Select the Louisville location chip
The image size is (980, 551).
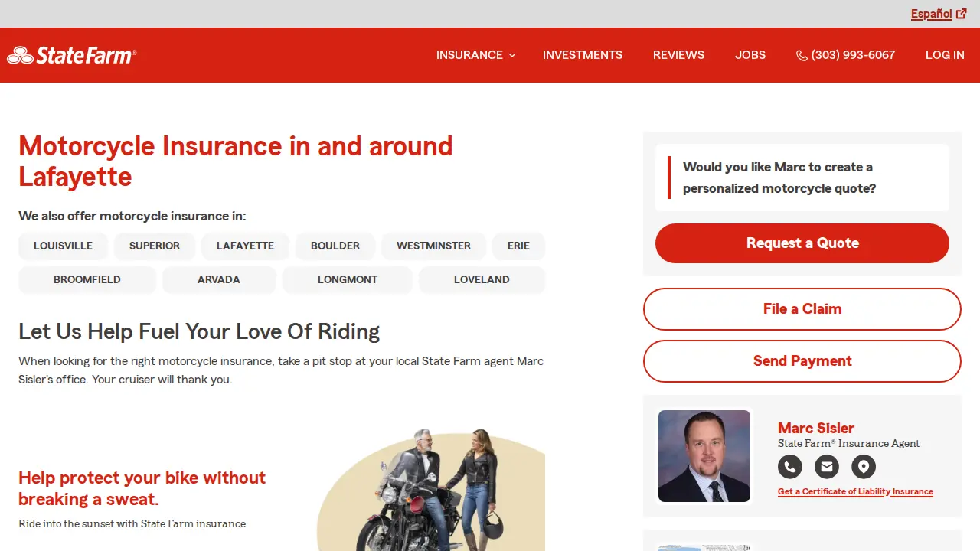(x=63, y=246)
